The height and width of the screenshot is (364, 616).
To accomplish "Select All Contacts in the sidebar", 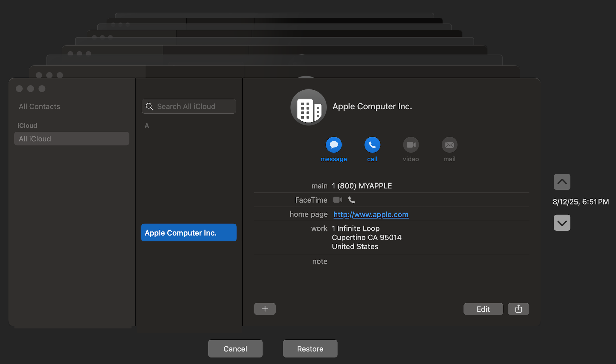I will pyautogui.click(x=39, y=106).
